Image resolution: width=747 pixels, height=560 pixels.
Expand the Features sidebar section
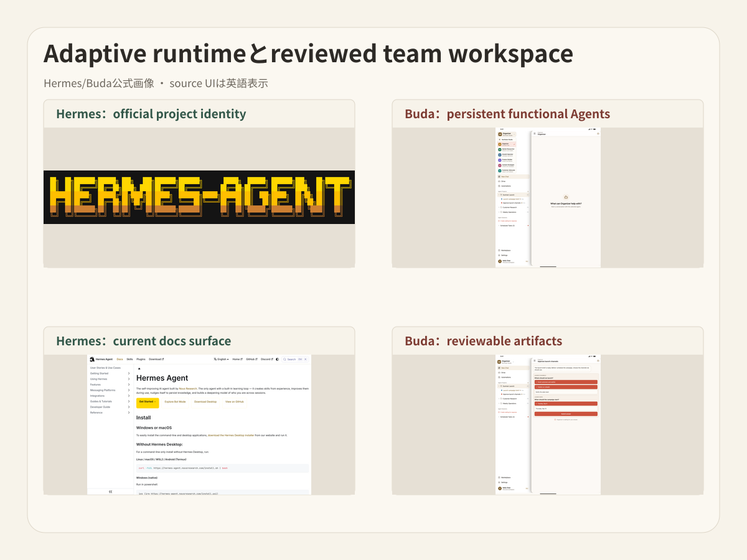pos(110,385)
